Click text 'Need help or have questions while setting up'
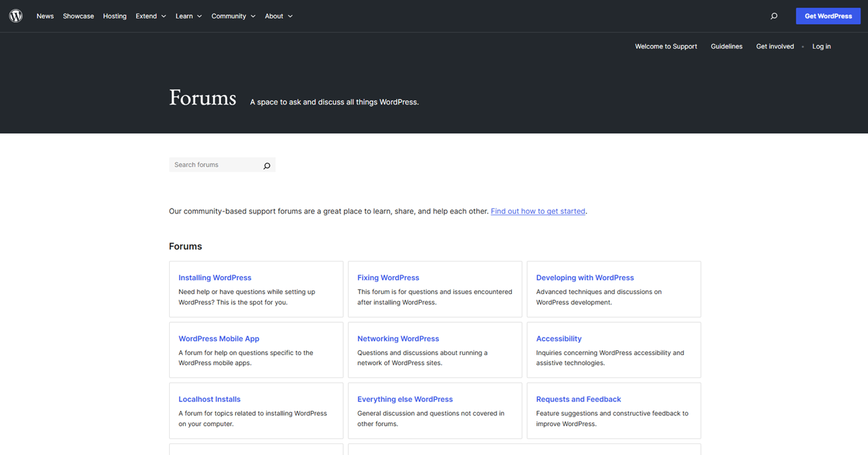 pos(246,292)
